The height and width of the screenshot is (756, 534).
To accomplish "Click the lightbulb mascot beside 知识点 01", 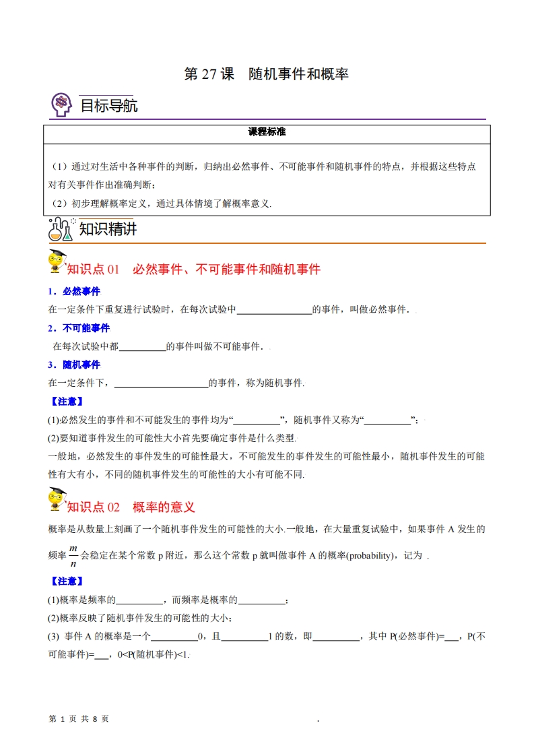I will (x=55, y=263).
